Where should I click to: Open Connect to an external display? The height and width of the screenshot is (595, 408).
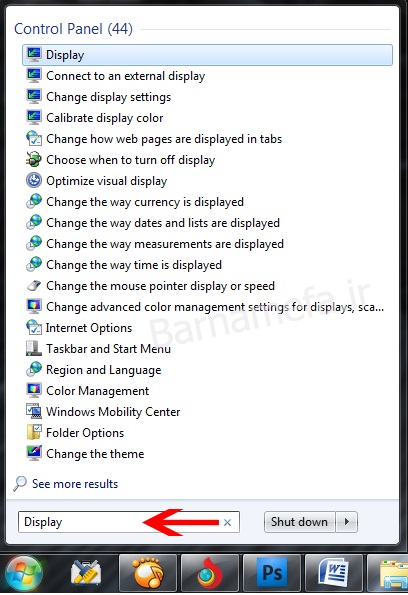pos(125,76)
